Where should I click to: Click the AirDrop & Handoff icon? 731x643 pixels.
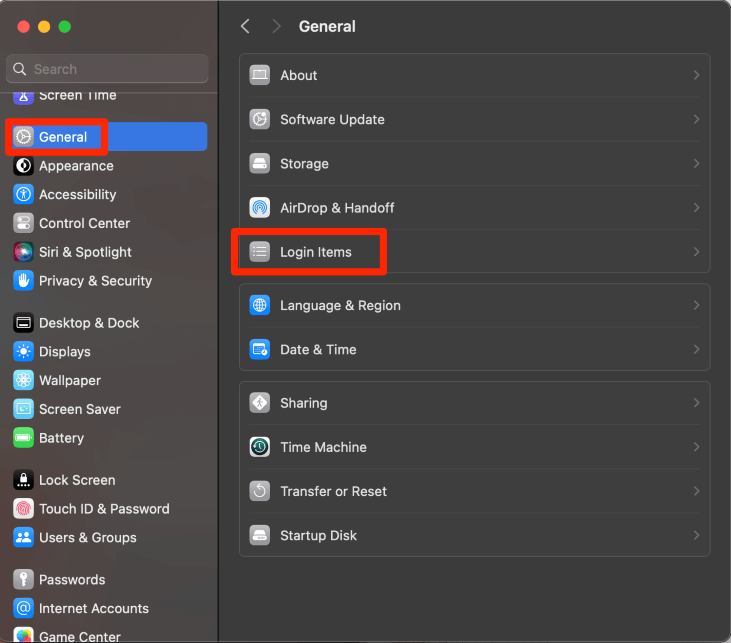tap(260, 208)
